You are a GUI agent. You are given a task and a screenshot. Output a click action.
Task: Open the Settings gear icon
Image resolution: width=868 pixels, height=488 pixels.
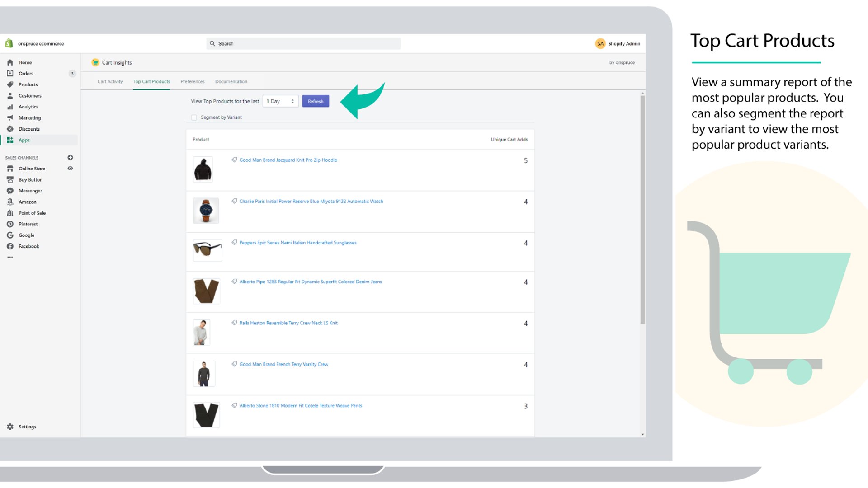pyautogui.click(x=10, y=427)
